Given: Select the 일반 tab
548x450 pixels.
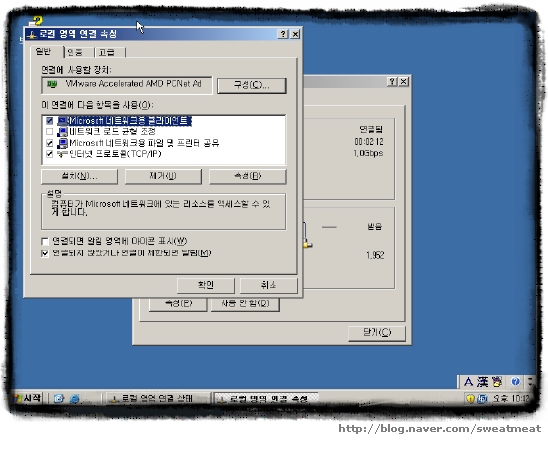Looking at the screenshot, I should tap(44, 52).
